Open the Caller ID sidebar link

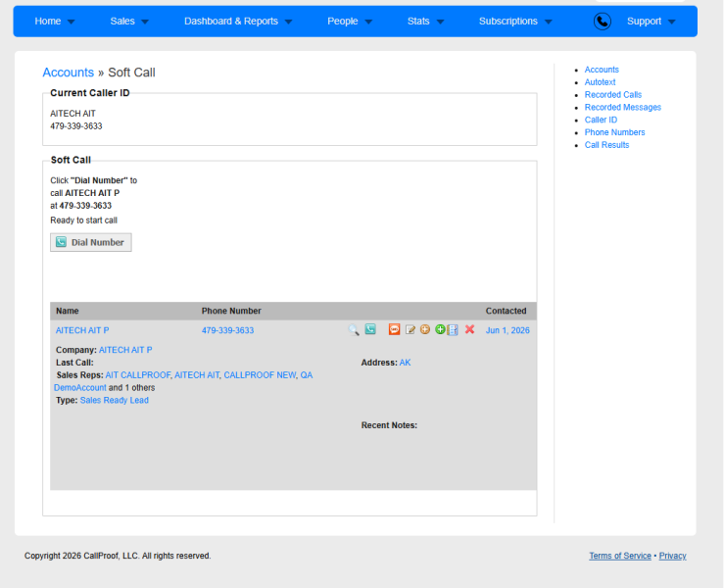(x=601, y=120)
